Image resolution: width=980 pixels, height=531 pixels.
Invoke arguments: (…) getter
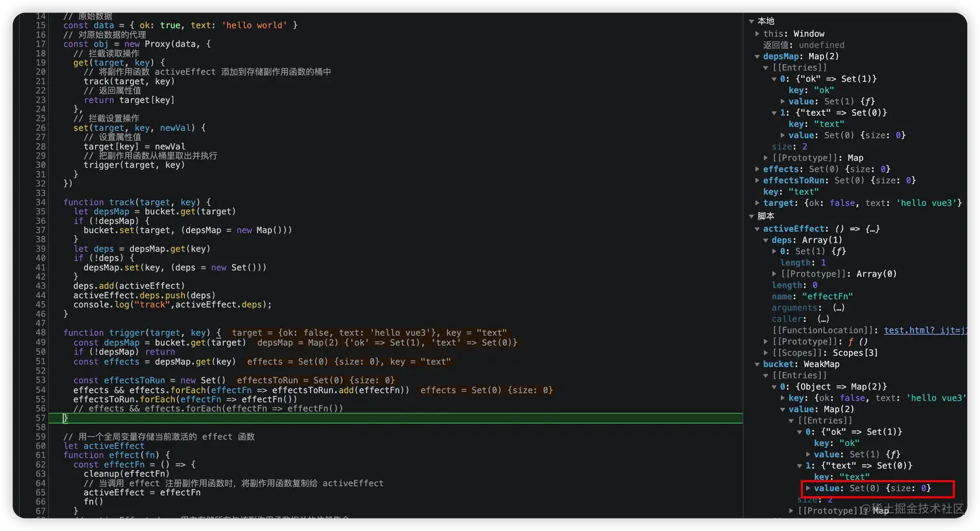839,308
